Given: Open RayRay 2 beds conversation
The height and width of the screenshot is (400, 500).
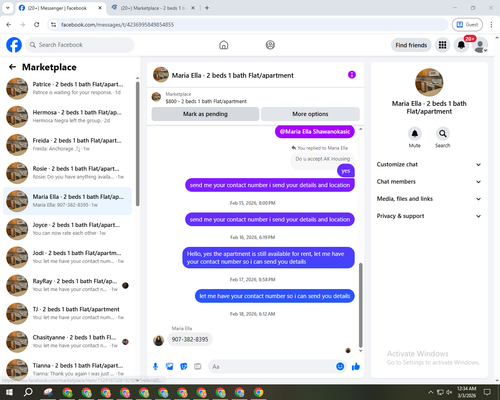Looking at the screenshot, I should tap(68, 285).
